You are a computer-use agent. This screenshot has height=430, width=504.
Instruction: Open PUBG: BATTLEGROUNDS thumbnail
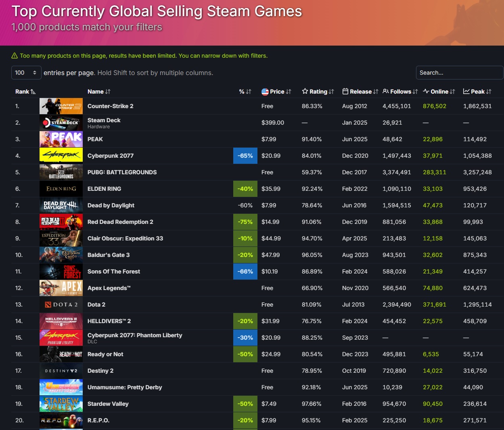[x=61, y=172]
